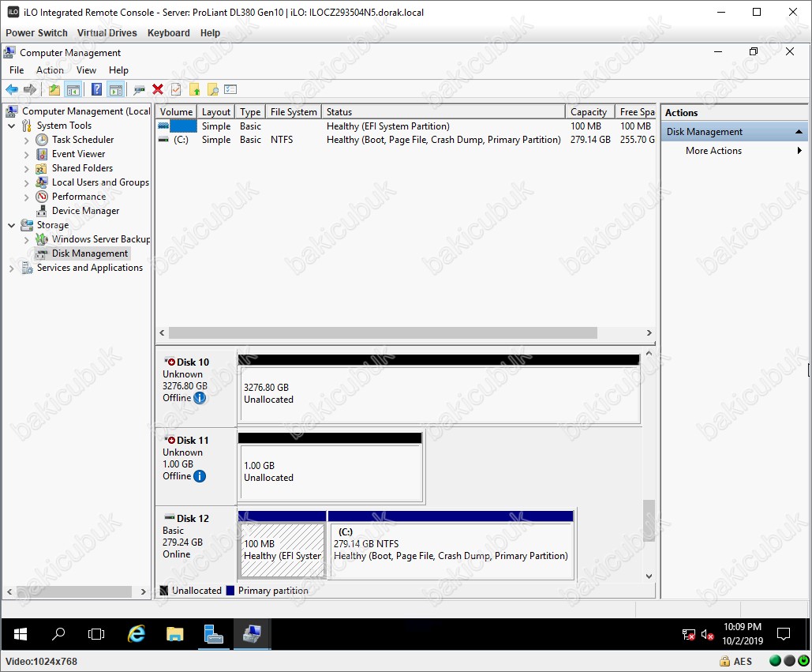Sort by the Layout column header

216,112
